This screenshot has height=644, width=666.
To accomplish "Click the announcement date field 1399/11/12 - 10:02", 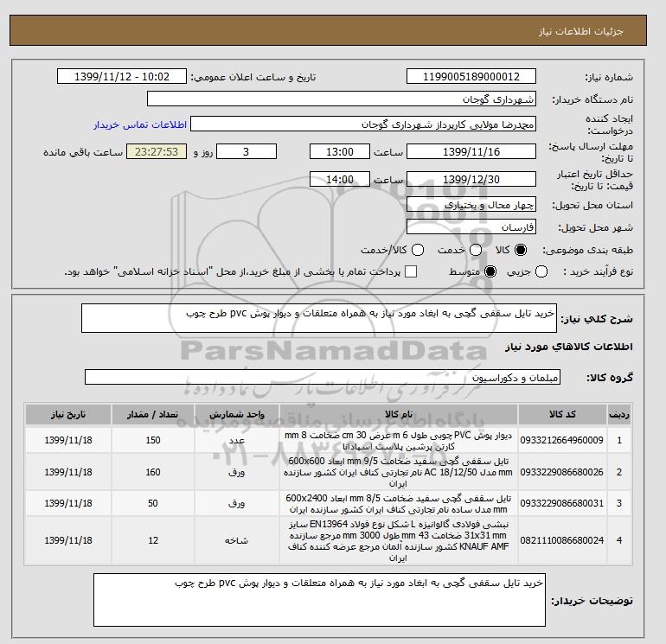I will tap(122, 76).
